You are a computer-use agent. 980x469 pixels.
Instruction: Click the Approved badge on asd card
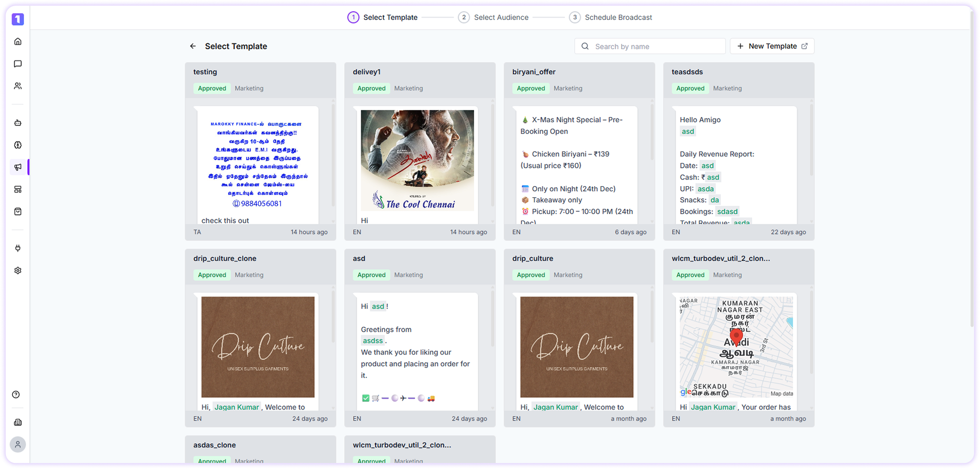click(371, 275)
